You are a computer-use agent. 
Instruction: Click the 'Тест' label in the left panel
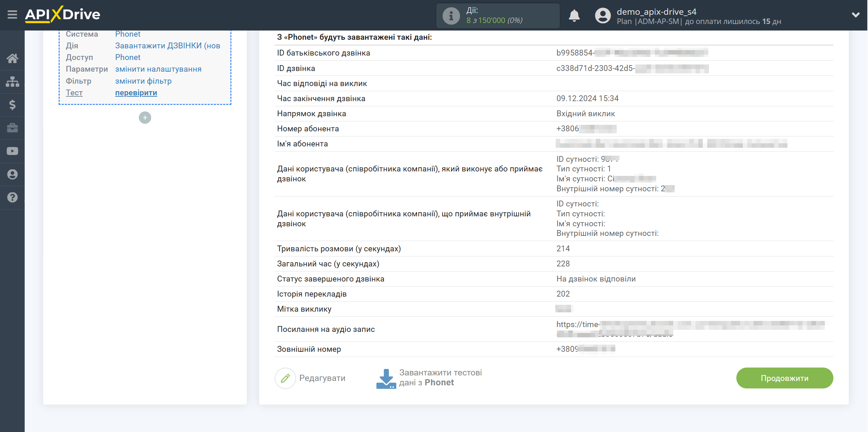point(74,93)
